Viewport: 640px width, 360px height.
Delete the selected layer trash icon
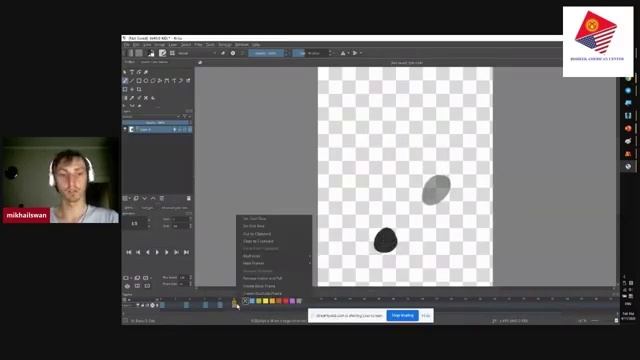pyautogui.click(x=189, y=198)
